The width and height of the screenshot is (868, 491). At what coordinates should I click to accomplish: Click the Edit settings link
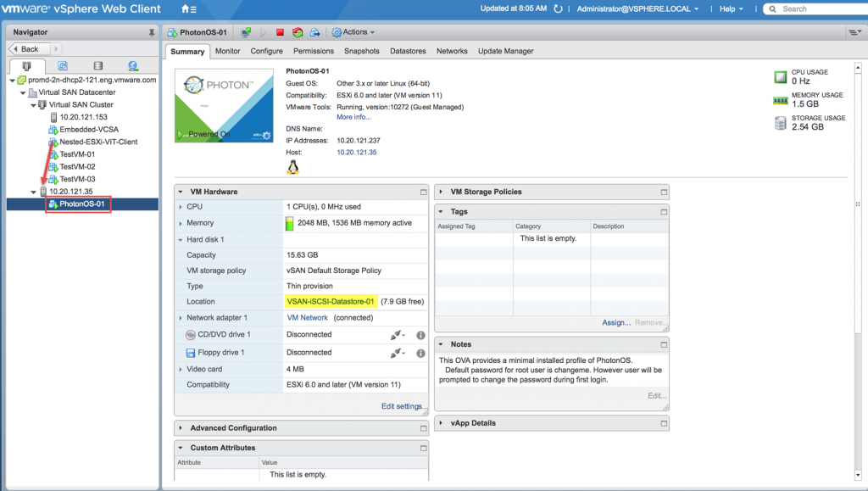coord(403,406)
